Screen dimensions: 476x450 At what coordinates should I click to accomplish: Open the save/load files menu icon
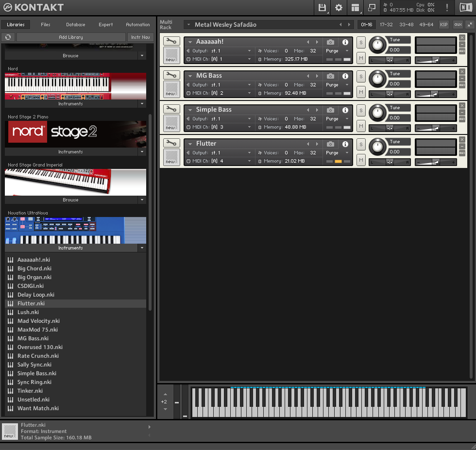(322, 8)
